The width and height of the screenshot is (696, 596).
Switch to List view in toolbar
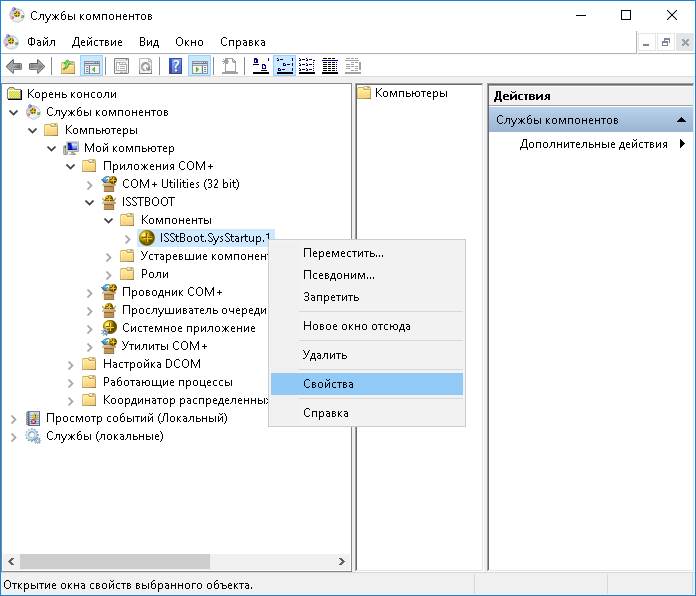click(x=307, y=67)
